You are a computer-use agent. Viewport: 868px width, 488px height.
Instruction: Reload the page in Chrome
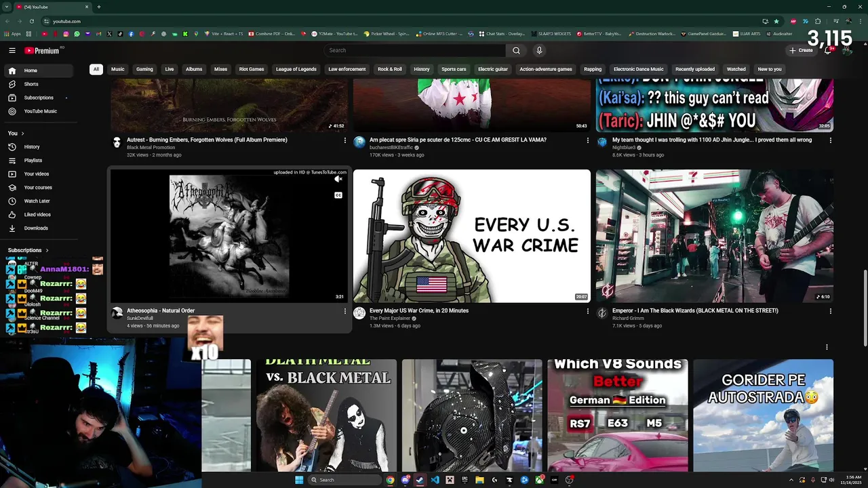coord(32,21)
